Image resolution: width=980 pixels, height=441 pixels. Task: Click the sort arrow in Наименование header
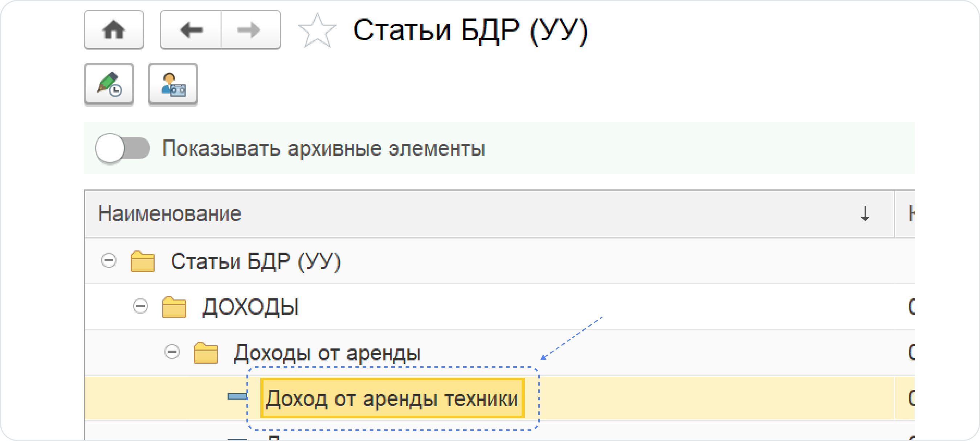865,213
